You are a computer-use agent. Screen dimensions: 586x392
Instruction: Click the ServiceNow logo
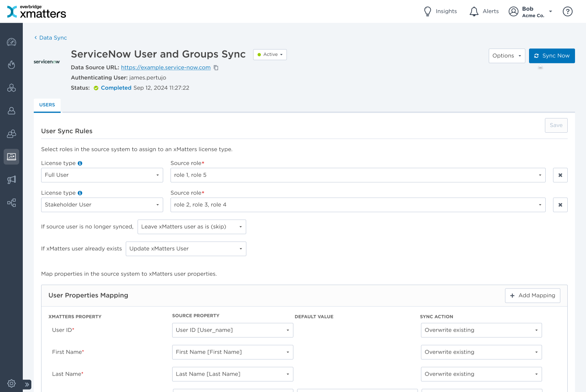pos(47,62)
